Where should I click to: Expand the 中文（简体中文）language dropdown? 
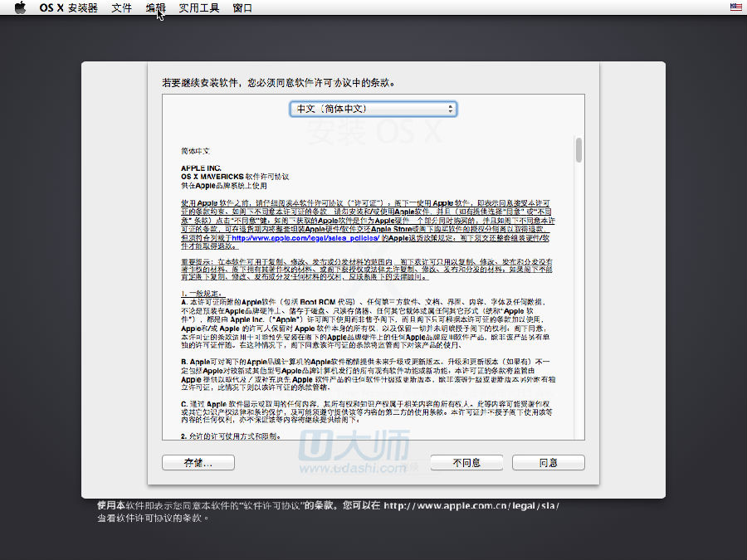pos(373,109)
